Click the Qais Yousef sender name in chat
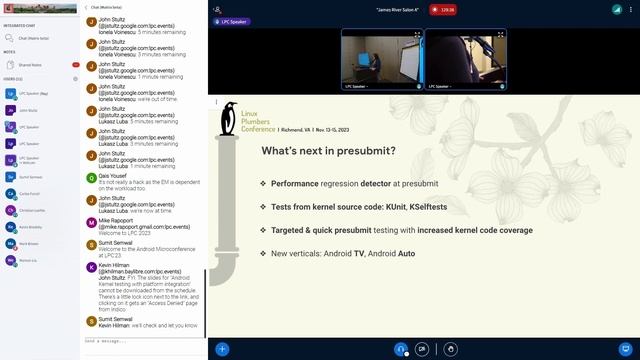This screenshot has height=360, width=640. click(112, 176)
